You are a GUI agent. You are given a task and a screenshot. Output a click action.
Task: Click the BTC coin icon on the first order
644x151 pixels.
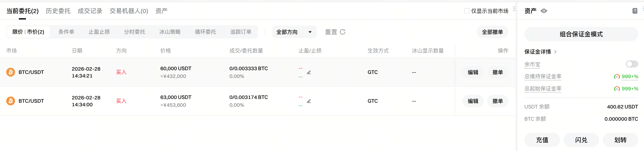(x=10, y=72)
